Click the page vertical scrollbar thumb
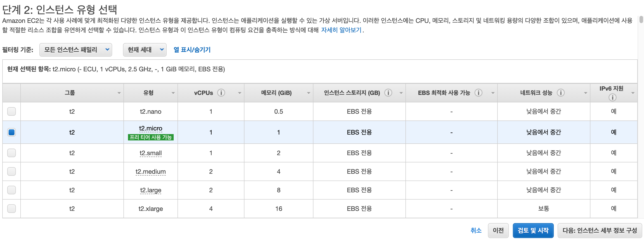644x241 pixels. [x=641, y=19]
